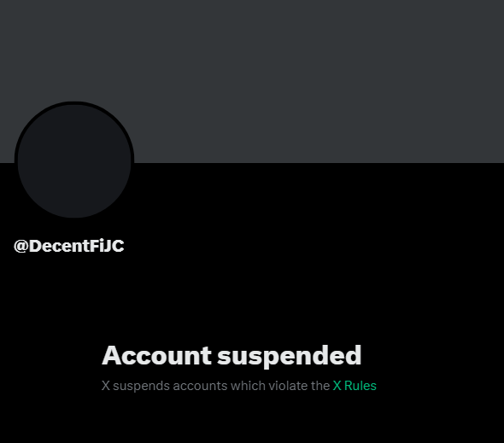The width and height of the screenshot is (504, 443).
Task: Open the X Rules link
Action: click(355, 386)
